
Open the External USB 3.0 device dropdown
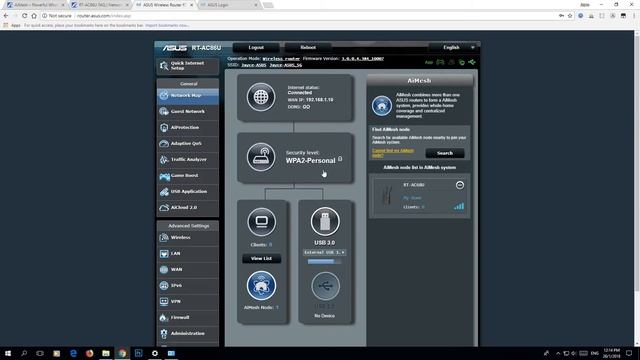point(324,253)
